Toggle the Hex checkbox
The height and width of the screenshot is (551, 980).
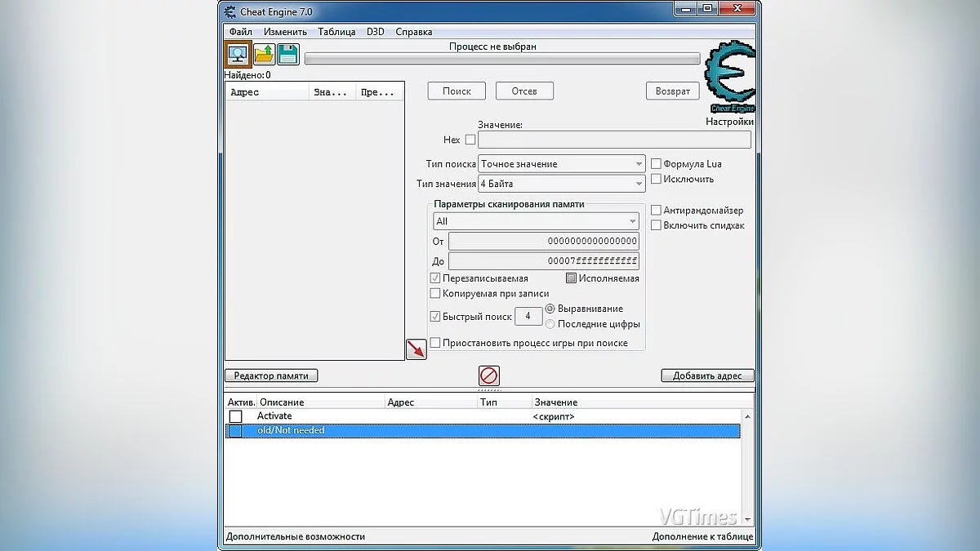click(x=470, y=140)
